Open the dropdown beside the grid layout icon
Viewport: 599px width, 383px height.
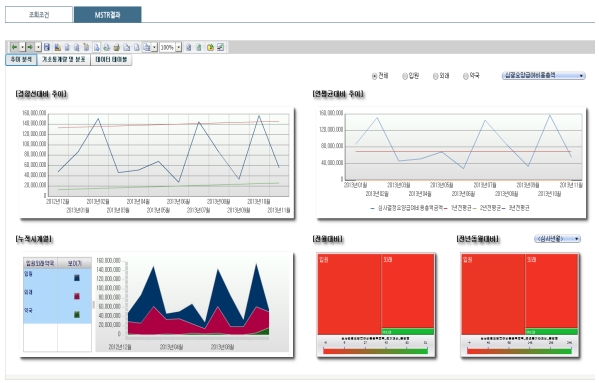coord(154,47)
